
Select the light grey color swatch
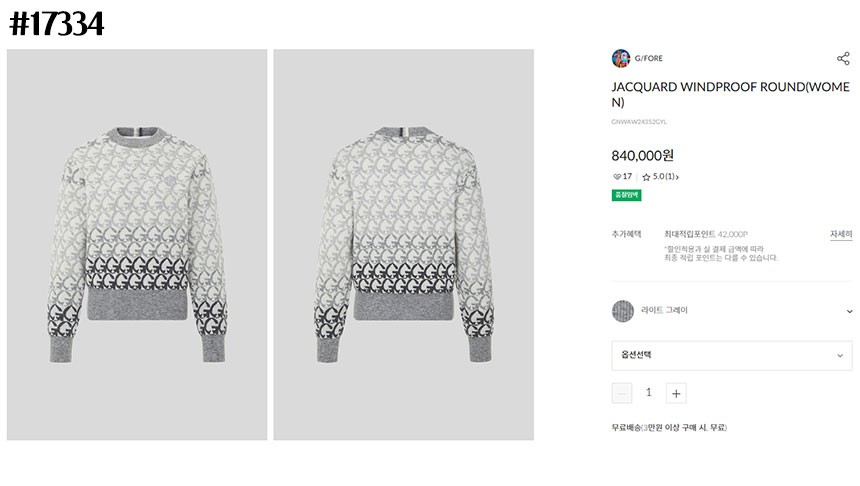[622, 310]
